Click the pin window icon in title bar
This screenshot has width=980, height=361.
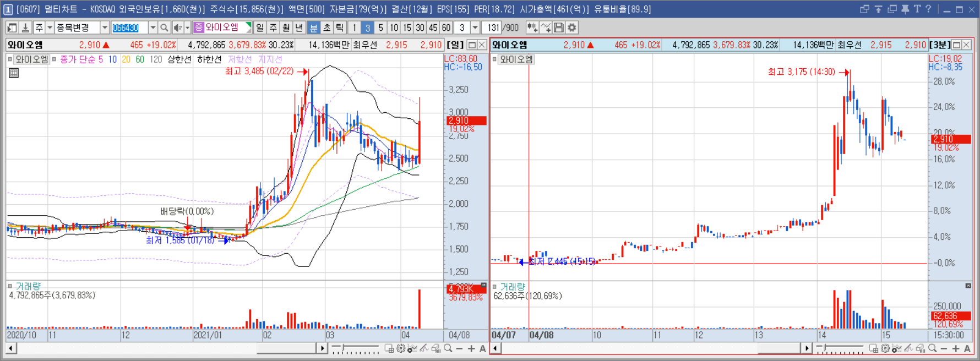coord(905,9)
